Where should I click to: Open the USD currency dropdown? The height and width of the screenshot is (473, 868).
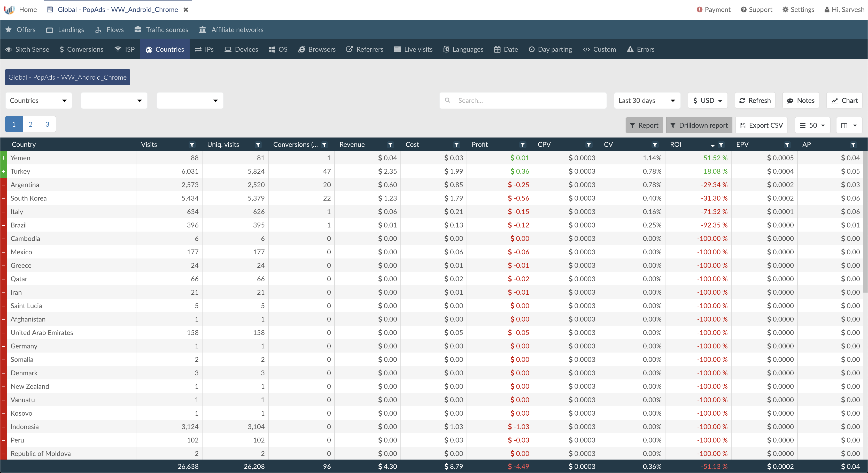point(708,101)
